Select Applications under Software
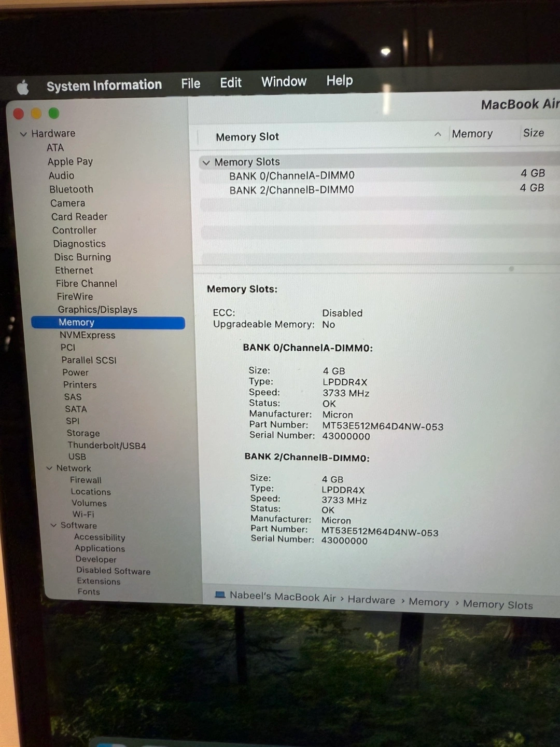 coord(100,548)
